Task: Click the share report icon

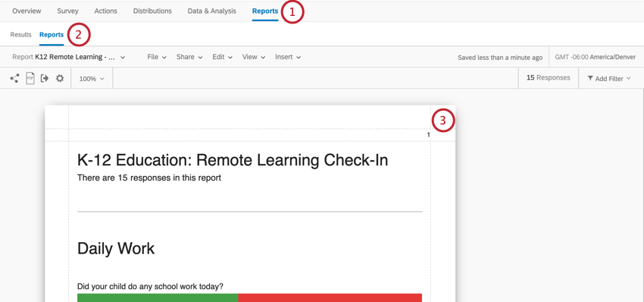Action: (14, 78)
